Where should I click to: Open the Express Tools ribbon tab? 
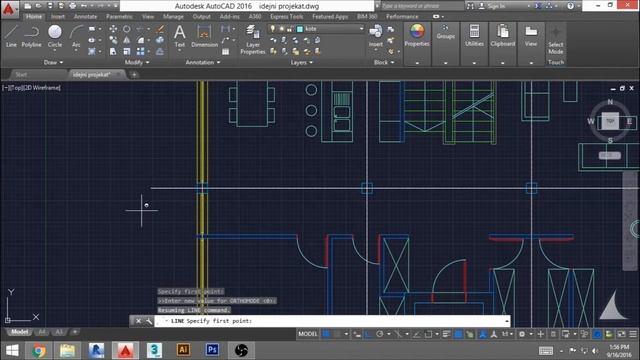287,16
